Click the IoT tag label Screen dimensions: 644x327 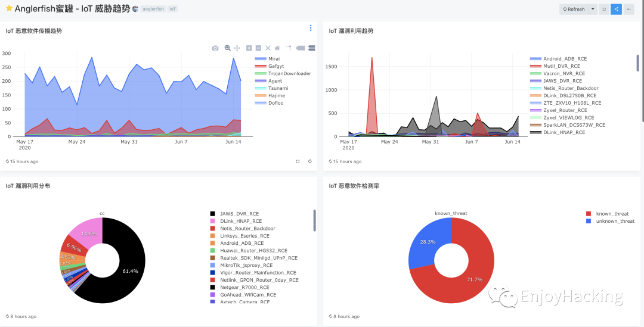(173, 9)
